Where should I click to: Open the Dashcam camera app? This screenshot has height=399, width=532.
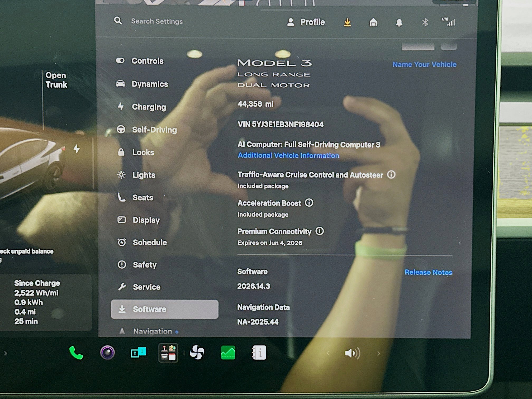point(107,353)
